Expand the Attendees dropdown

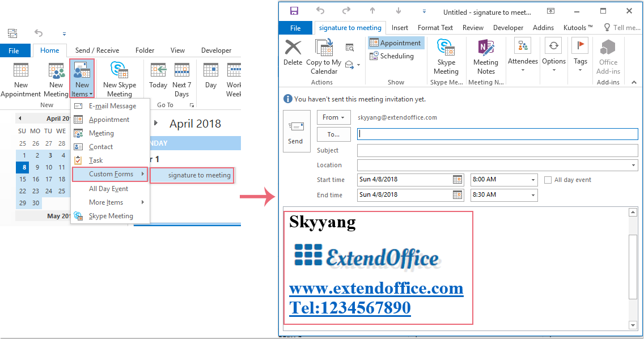click(523, 70)
